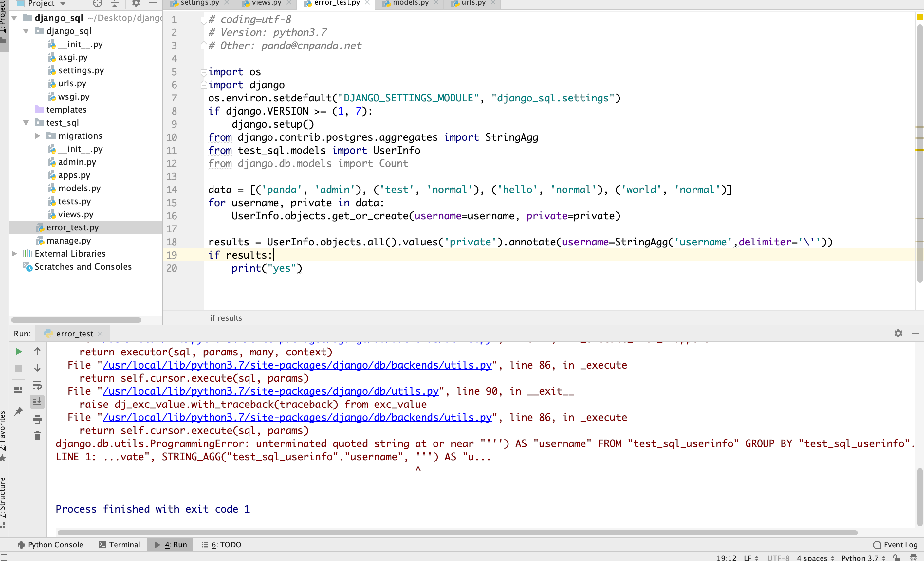Click the Collapse all icon in Project panel
Viewport: 924px width, 561px height.
115,3
